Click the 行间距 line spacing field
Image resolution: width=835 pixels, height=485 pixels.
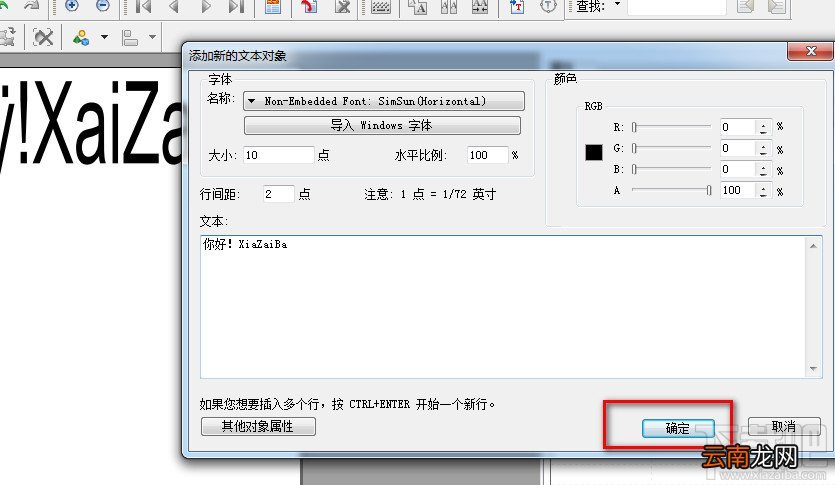(x=278, y=194)
